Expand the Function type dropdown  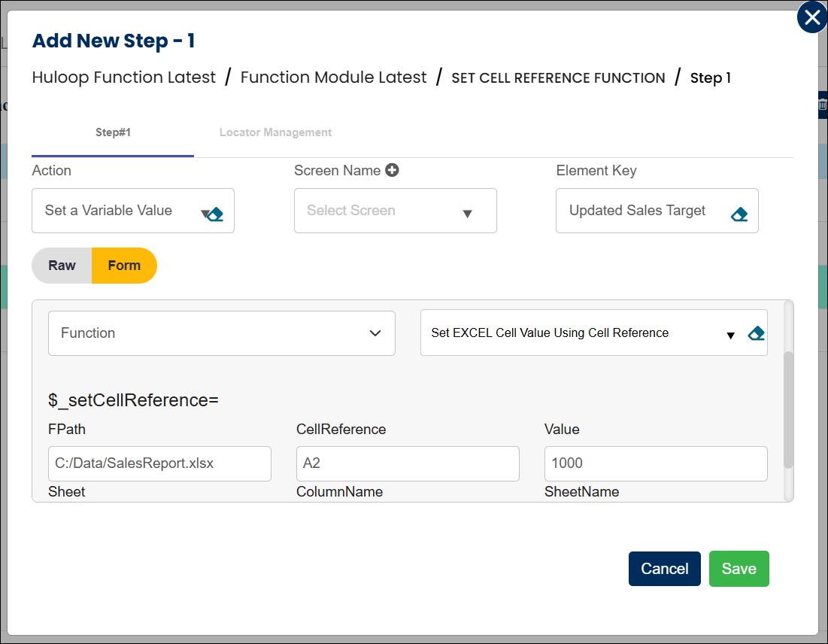pyautogui.click(x=221, y=333)
